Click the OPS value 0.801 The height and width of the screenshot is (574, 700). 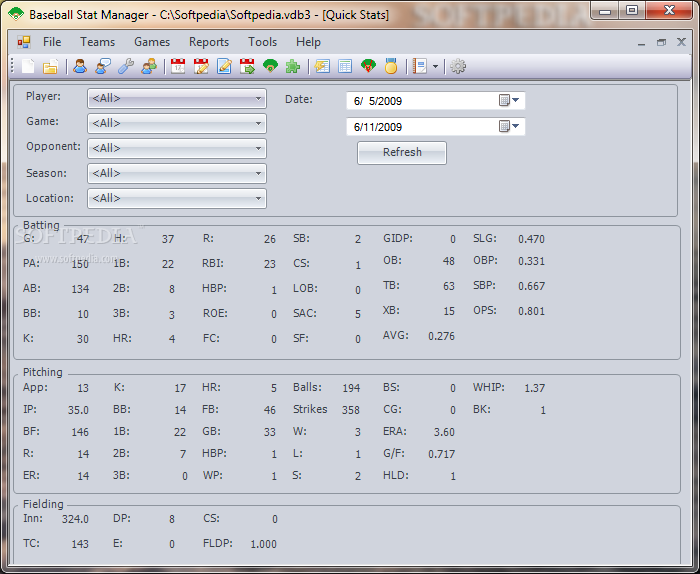pos(531,311)
